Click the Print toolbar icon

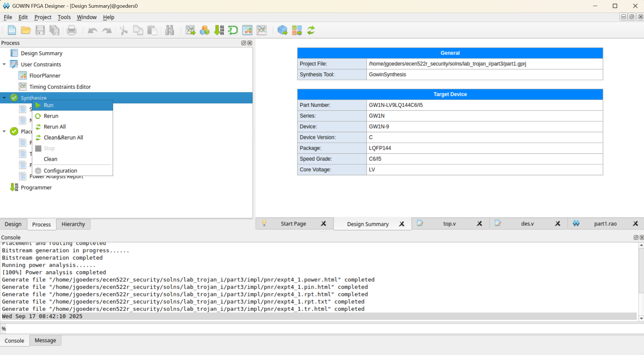[x=71, y=30]
